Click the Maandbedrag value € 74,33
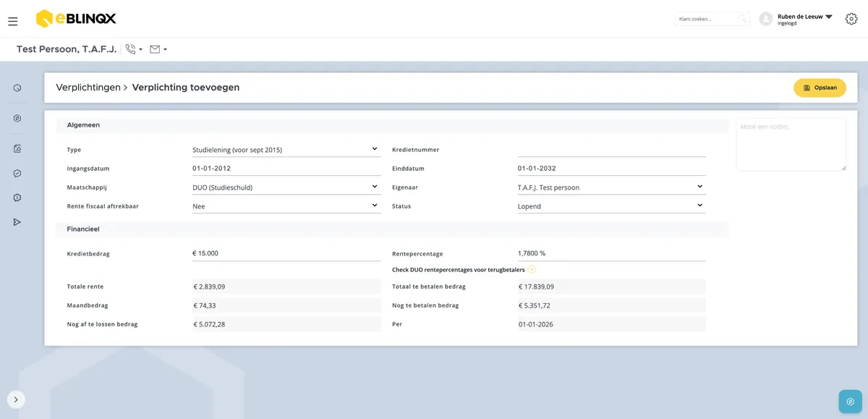 286,305
